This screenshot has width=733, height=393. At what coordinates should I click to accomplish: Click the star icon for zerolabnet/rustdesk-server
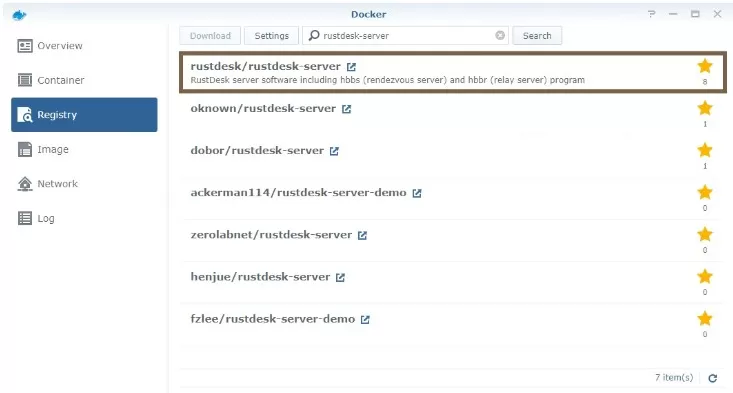pyautogui.click(x=704, y=234)
